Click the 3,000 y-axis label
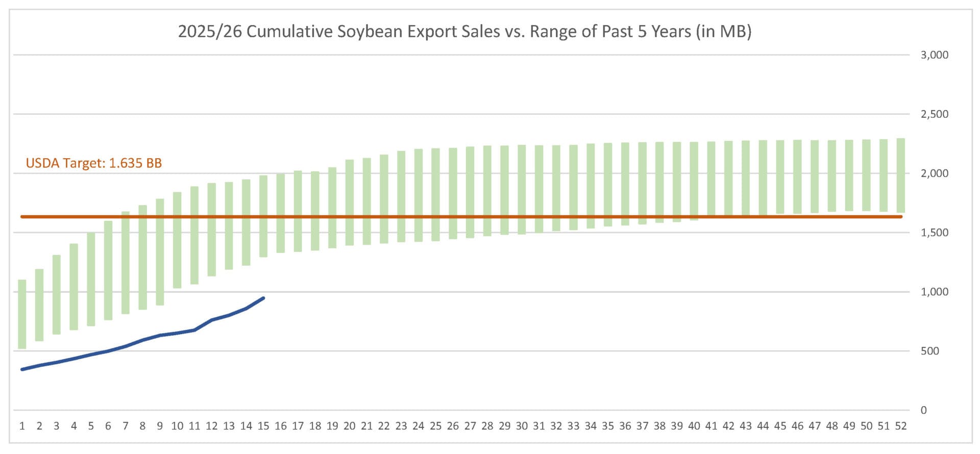Viewport: 980px width, 454px height. pos(934,55)
